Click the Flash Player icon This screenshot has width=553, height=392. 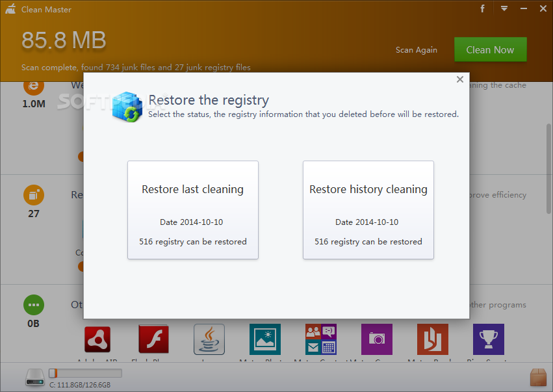click(153, 339)
